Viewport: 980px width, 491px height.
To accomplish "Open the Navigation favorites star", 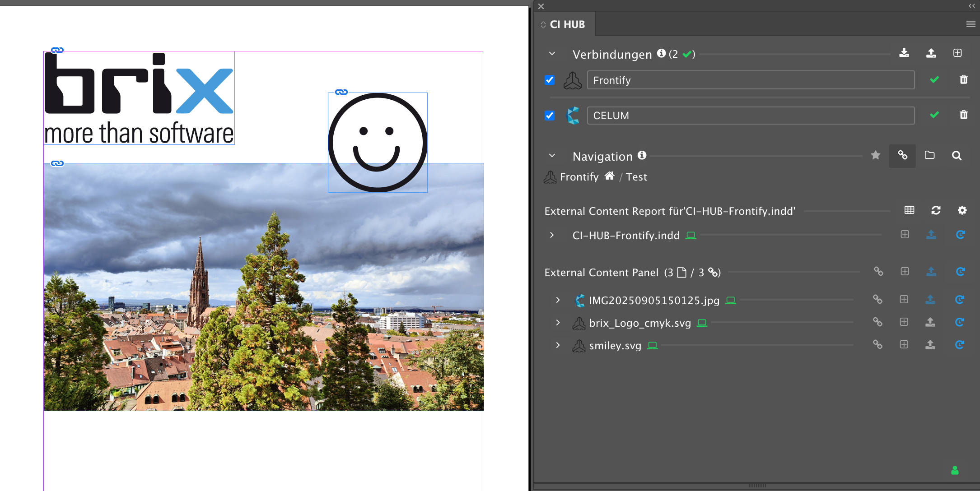I will pyautogui.click(x=875, y=155).
